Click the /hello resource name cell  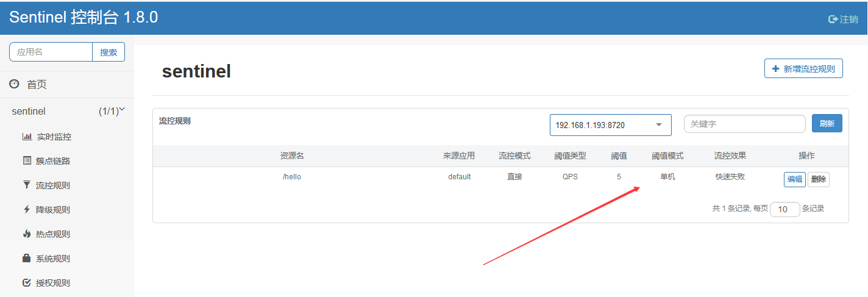pos(292,177)
